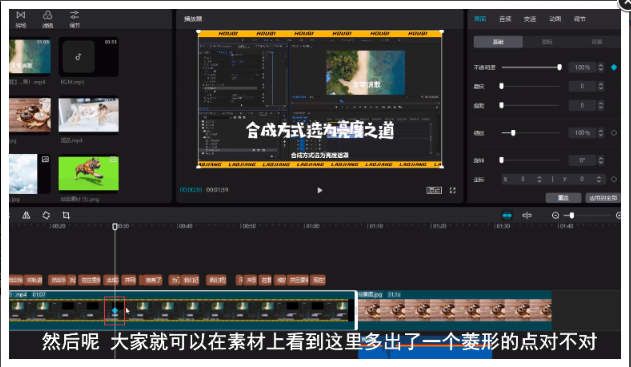This screenshot has height=367, width=631.
Task: Click the X coordinate stepper arrows
Action: 539,179
